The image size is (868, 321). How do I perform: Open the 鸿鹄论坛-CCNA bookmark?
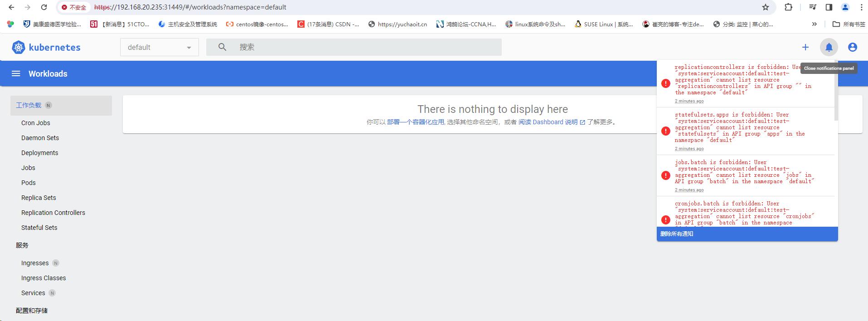point(466,24)
